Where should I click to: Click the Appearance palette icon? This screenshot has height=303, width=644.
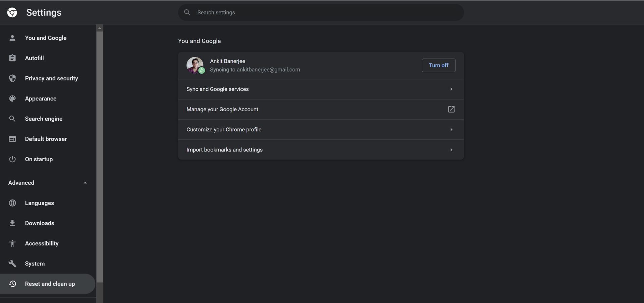click(12, 98)
